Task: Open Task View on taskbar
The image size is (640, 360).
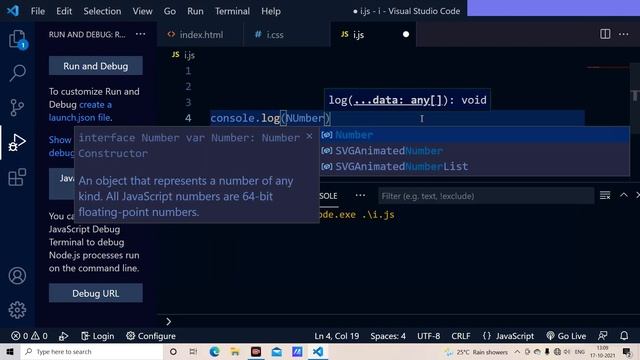Action: point(193,351)
